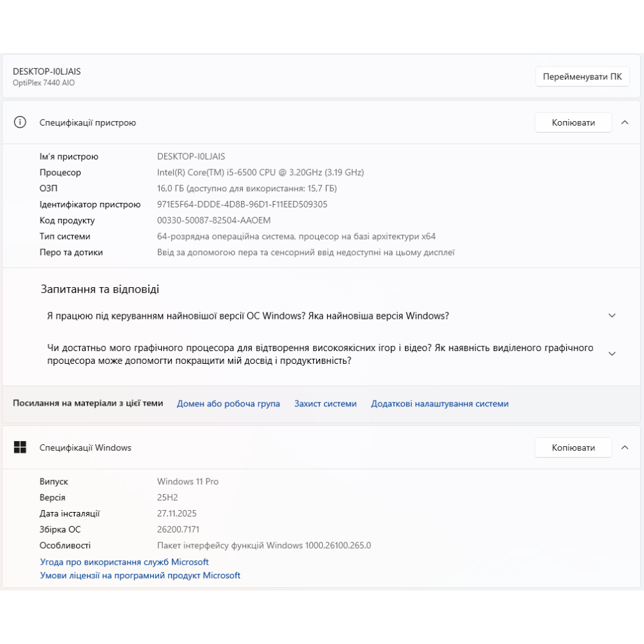
Task: Open the Захист системи link
Action: (325, 404)
